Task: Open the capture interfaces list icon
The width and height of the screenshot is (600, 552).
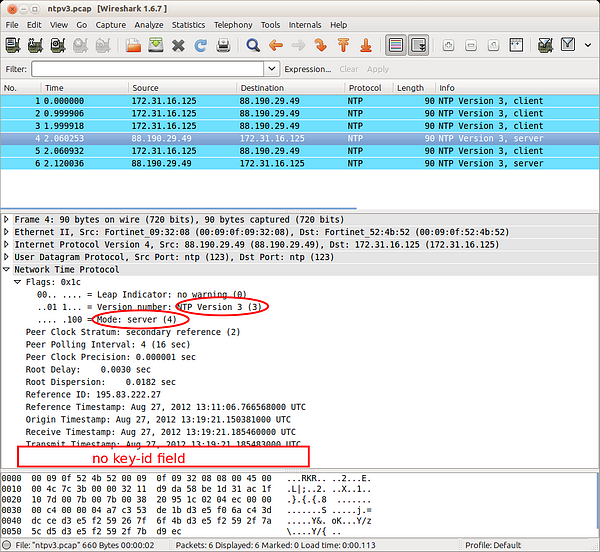Action: 13,45
